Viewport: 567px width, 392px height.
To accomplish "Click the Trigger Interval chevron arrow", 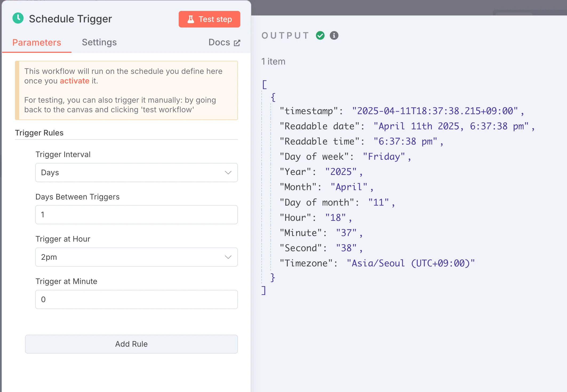I will 228,173.
